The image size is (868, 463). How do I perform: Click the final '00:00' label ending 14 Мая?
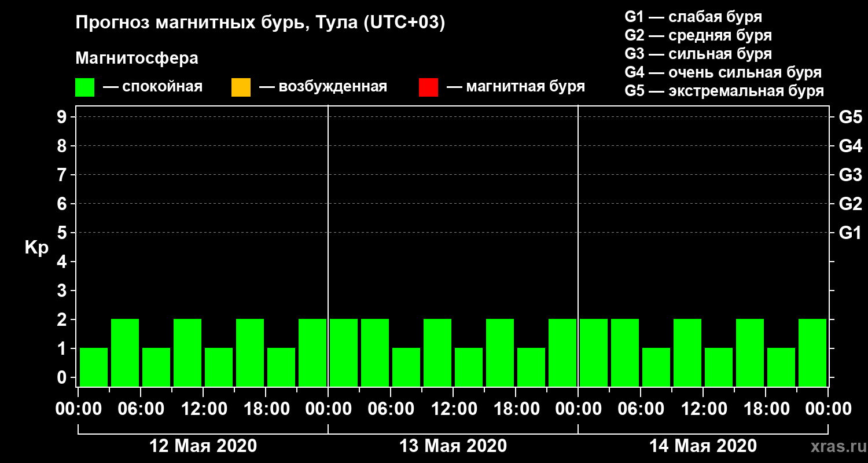[828, 409]
